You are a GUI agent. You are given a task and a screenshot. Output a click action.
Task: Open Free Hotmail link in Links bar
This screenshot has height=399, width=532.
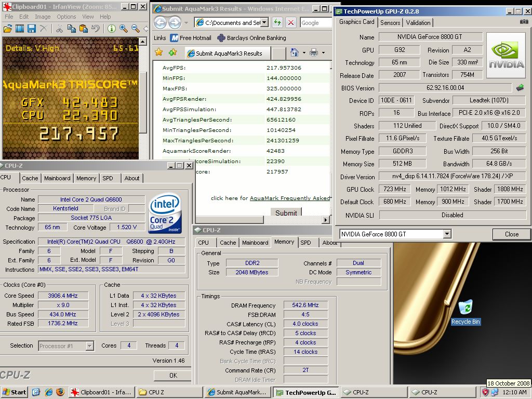pos(191,38)
